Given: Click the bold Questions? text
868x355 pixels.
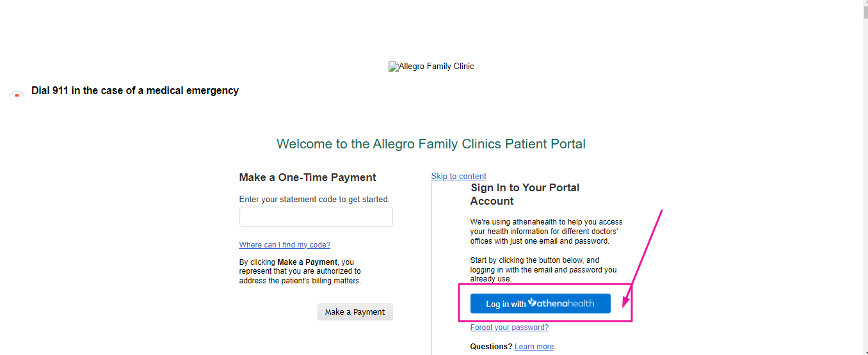Looking at the screenshot, I should (492, 347).
